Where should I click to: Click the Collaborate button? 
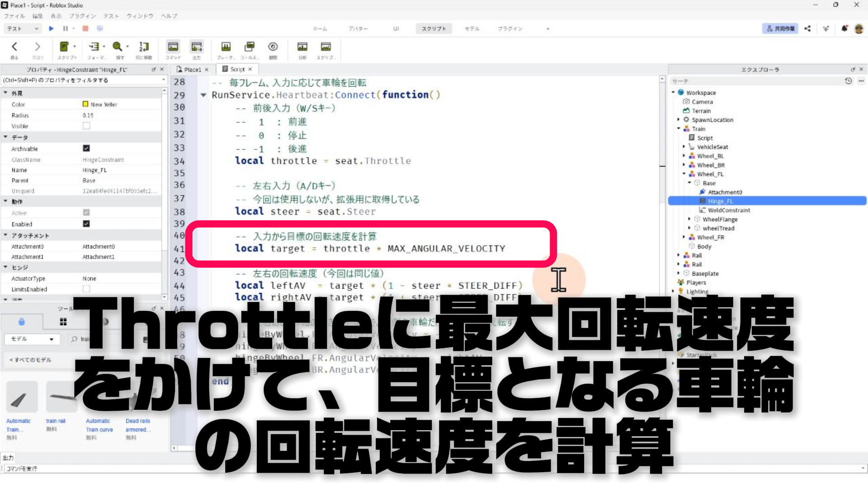[780, 28]
